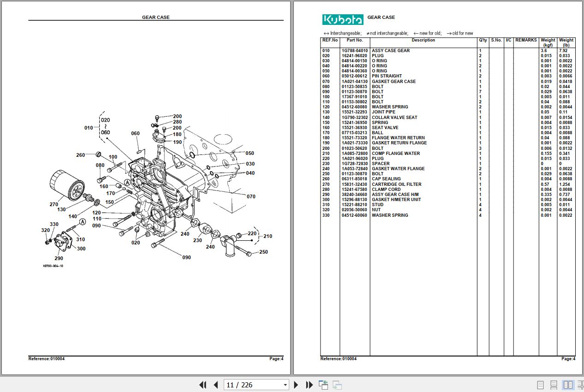This screenshot has width=584, height=392.
Task: Click description CLAMP CORD
Action: [386, 190]
